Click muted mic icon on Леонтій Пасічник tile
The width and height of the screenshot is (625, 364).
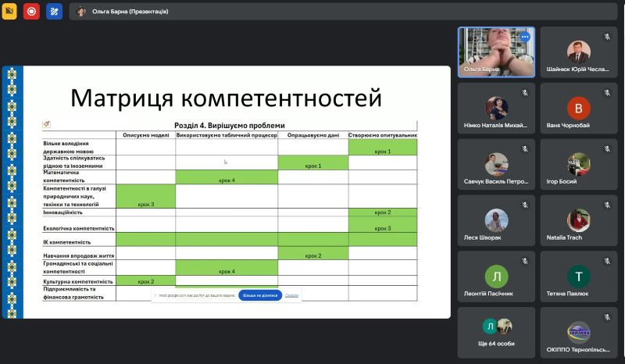tap(525, 261)
